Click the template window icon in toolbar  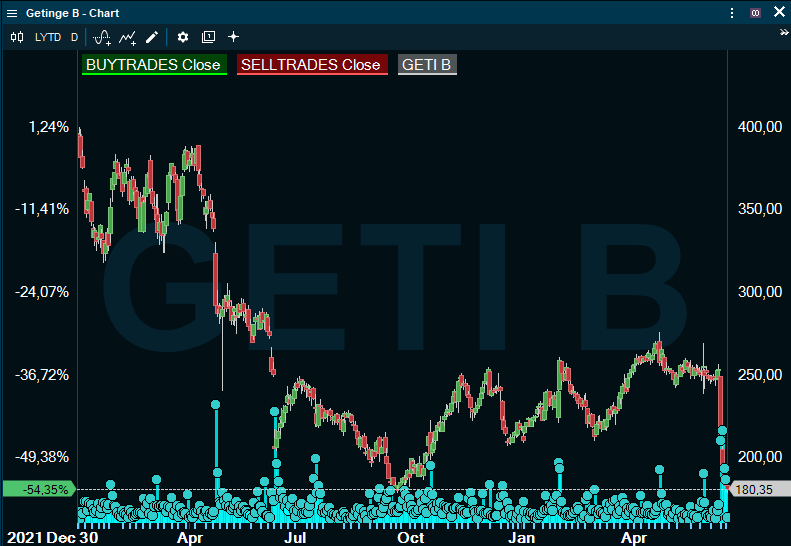point(208,37)
